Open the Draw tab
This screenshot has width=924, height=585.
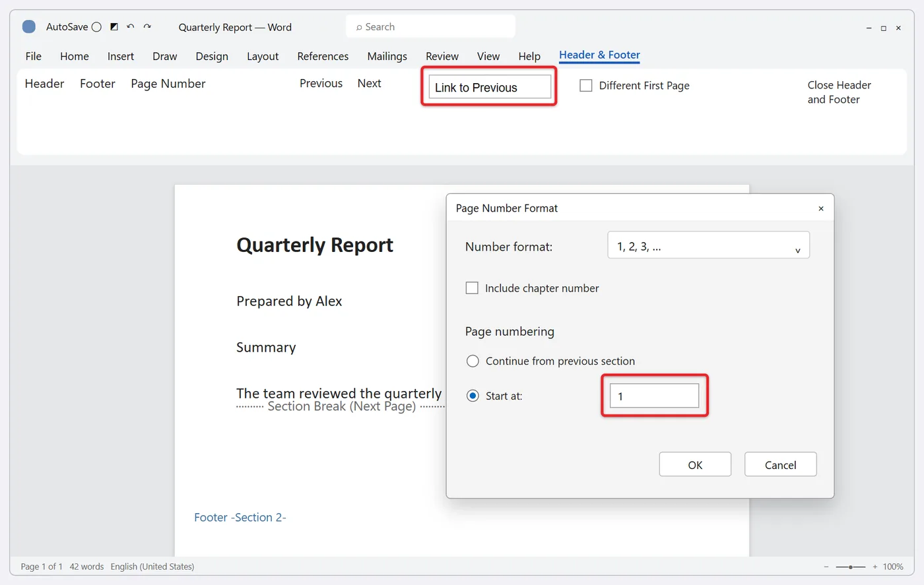[165, 57]
